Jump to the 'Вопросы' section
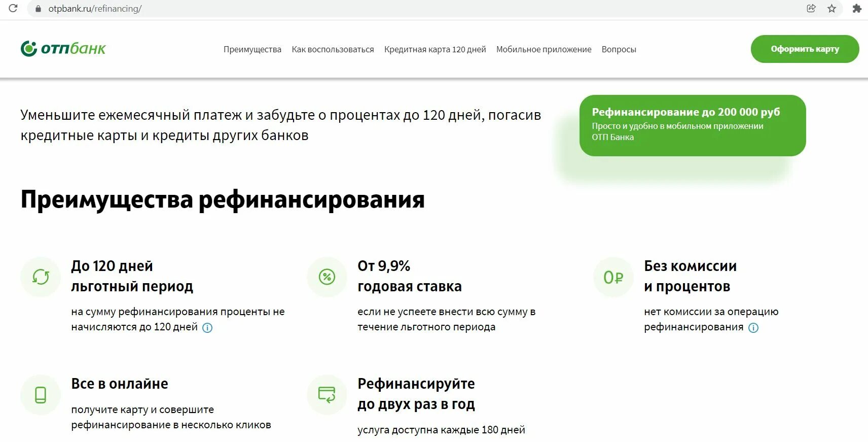 [x=619, y=49]
